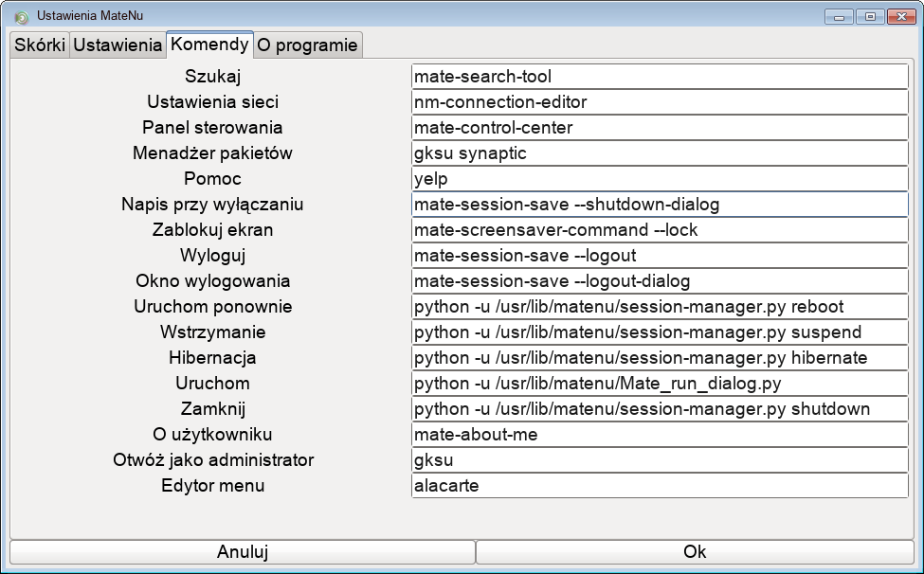
Task: Click the Pomoc label
Action: coord(212,179)
